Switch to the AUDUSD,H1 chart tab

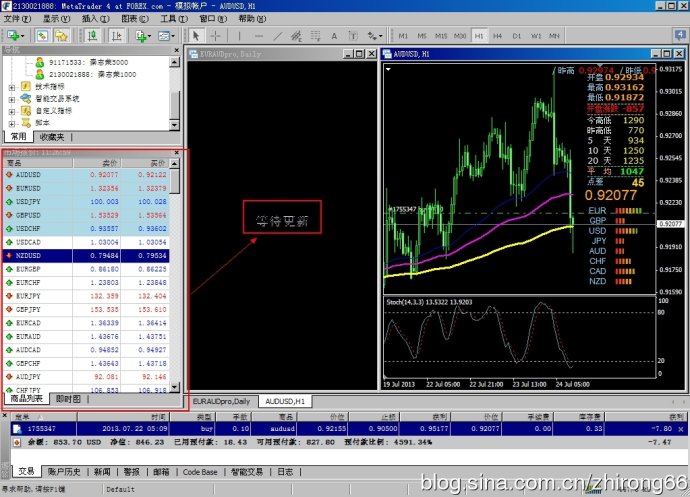click(286, 400)
